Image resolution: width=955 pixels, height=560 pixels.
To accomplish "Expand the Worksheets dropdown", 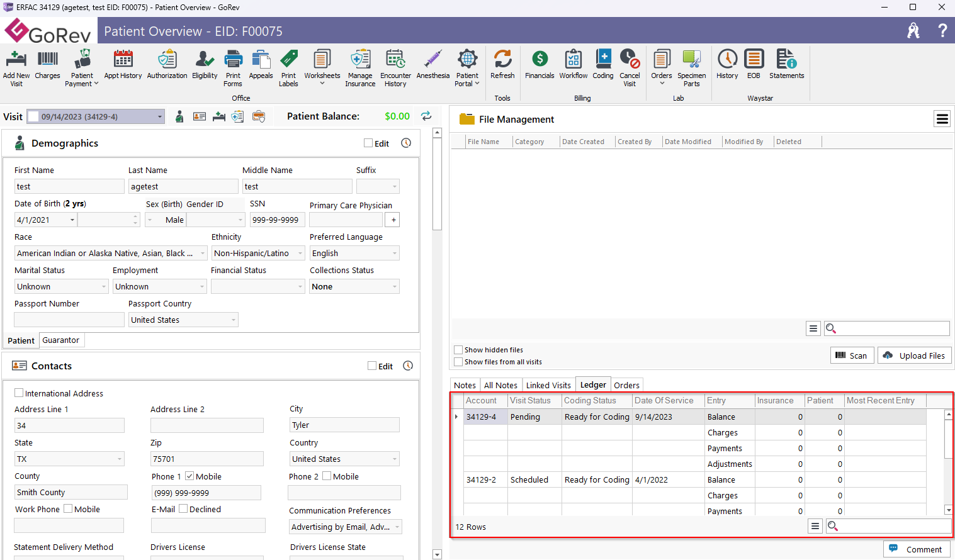I will 322,84.
